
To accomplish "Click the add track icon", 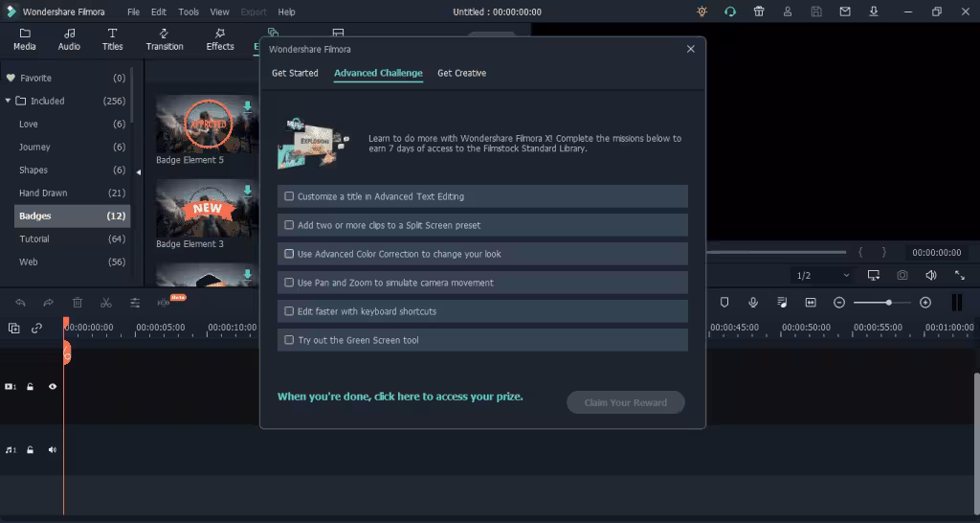I will 13,328.
